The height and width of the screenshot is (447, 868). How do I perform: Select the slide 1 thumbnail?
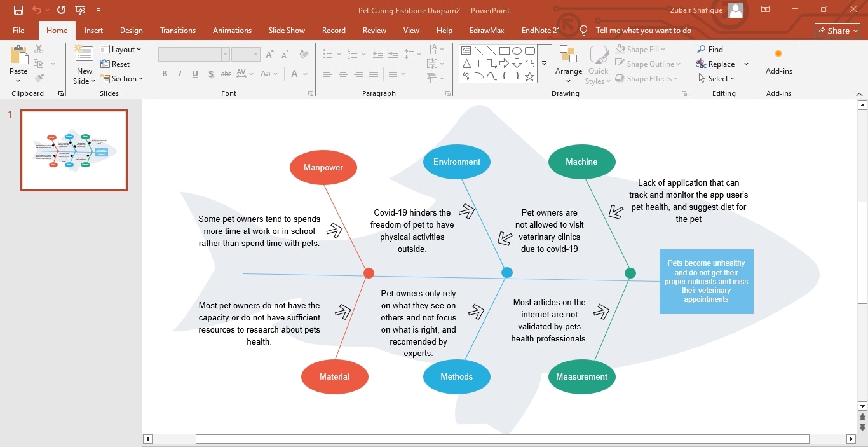(74, 151)
